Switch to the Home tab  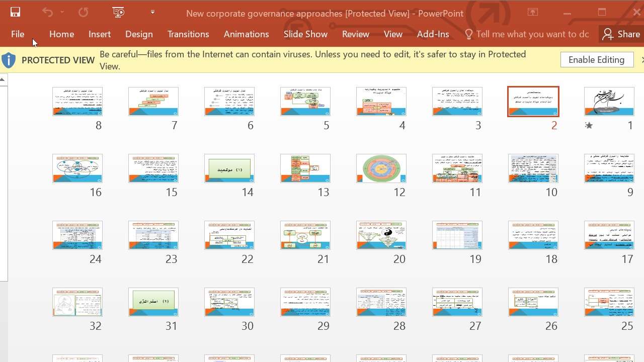62,34
